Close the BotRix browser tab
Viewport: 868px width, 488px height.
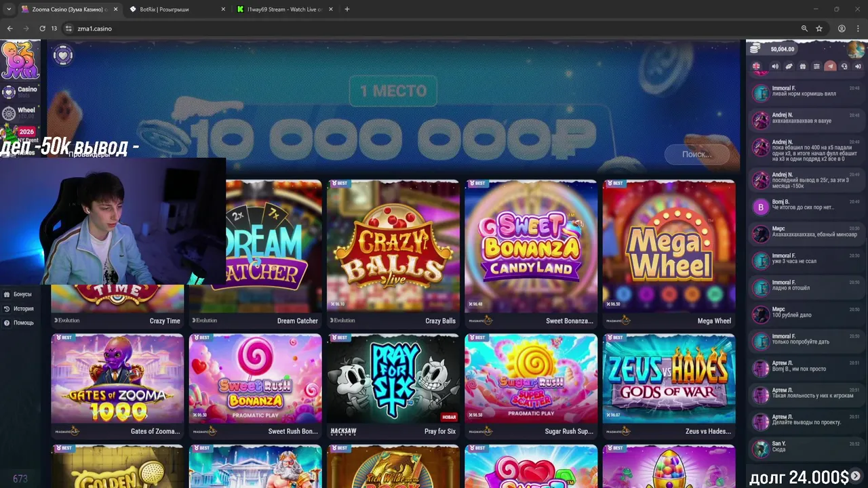point(224,9)
